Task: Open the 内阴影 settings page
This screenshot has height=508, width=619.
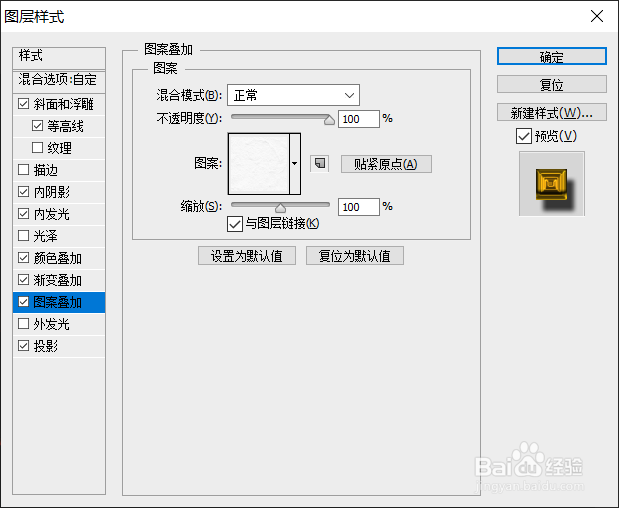Action: point(52,192)
